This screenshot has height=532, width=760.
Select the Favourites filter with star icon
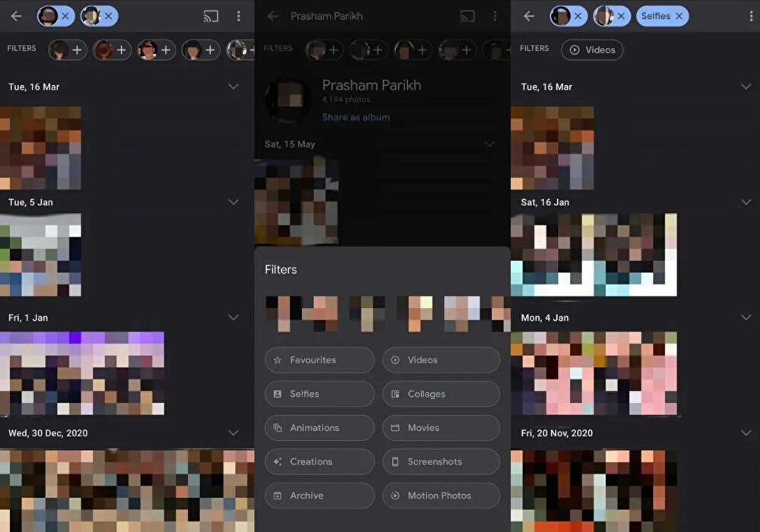click(319, 360)
